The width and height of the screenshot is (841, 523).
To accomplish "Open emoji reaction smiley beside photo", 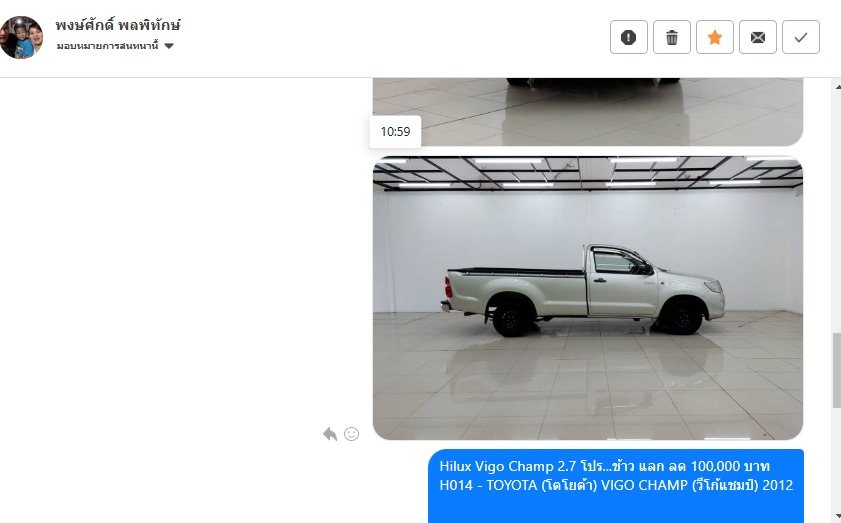I will click(x=351, y=433).
